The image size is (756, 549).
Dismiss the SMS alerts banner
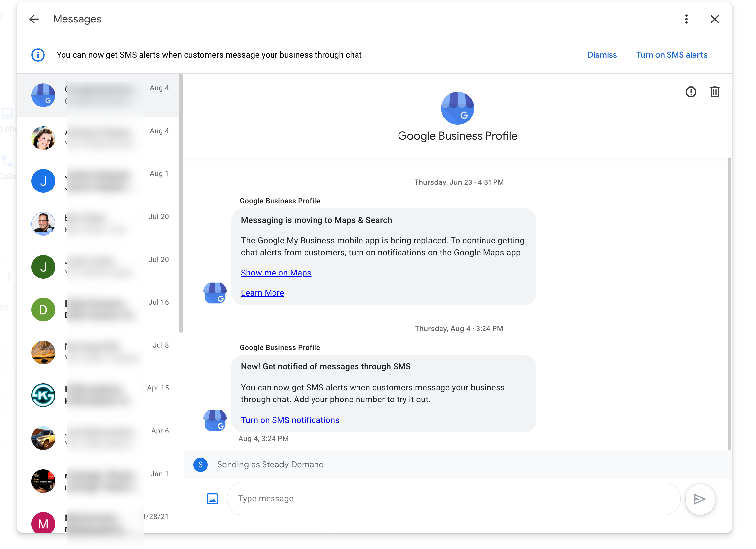tap(602, 55)
